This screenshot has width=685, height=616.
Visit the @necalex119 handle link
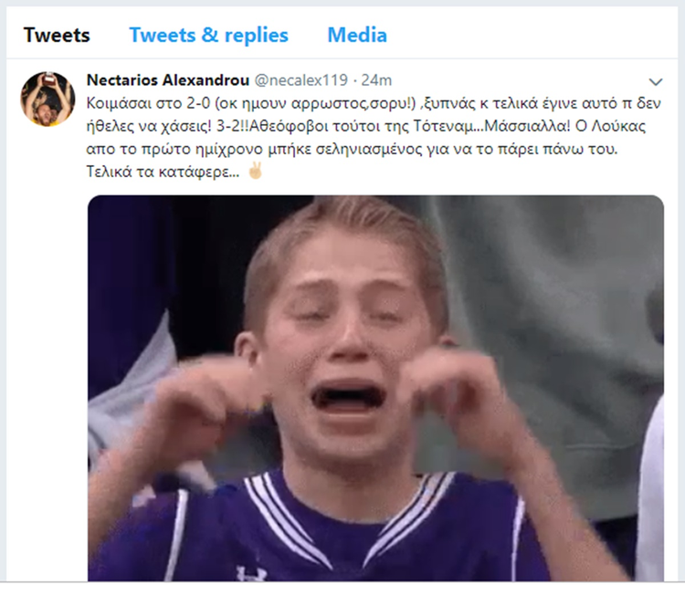click(301, 80)
